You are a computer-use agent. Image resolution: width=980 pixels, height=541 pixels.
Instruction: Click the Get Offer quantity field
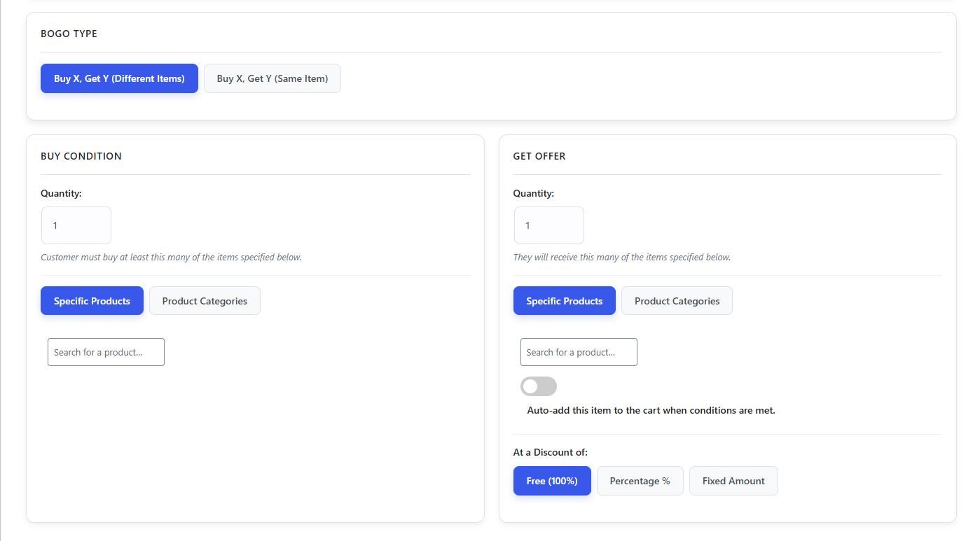pyautogui.click(x=548, y=225)
